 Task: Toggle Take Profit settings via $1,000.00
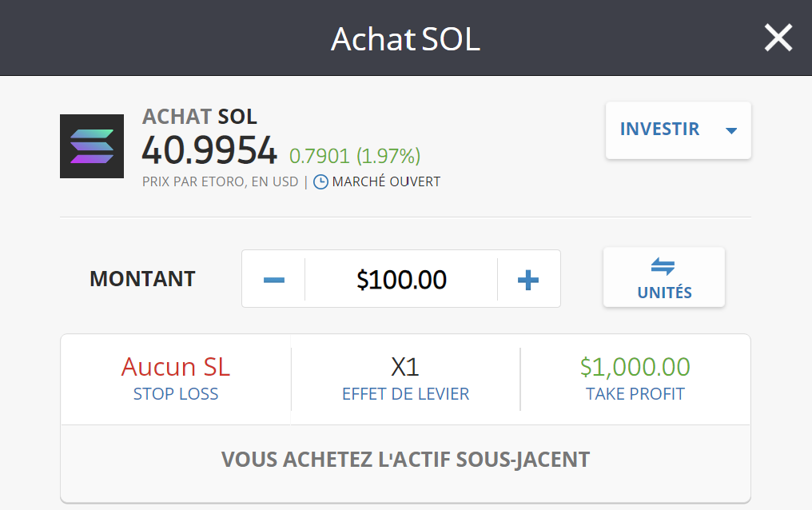634,367
